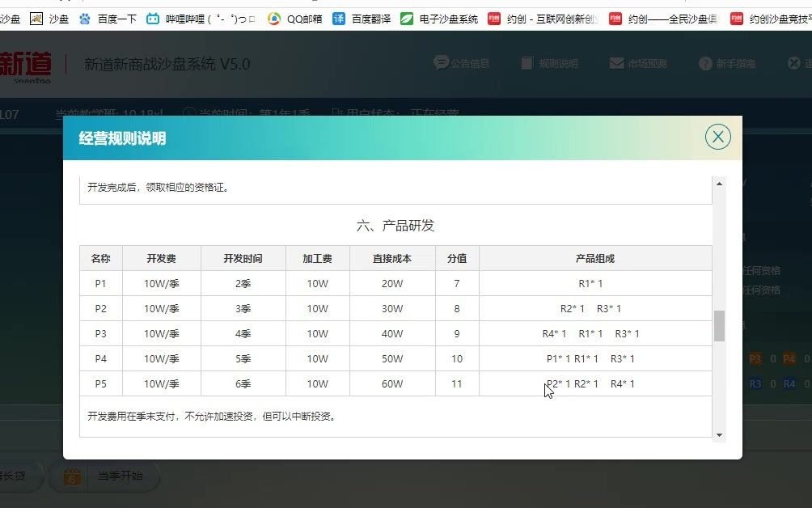
Task: Click the 规则说明 rules icon
Action: [x=527, y=63]
